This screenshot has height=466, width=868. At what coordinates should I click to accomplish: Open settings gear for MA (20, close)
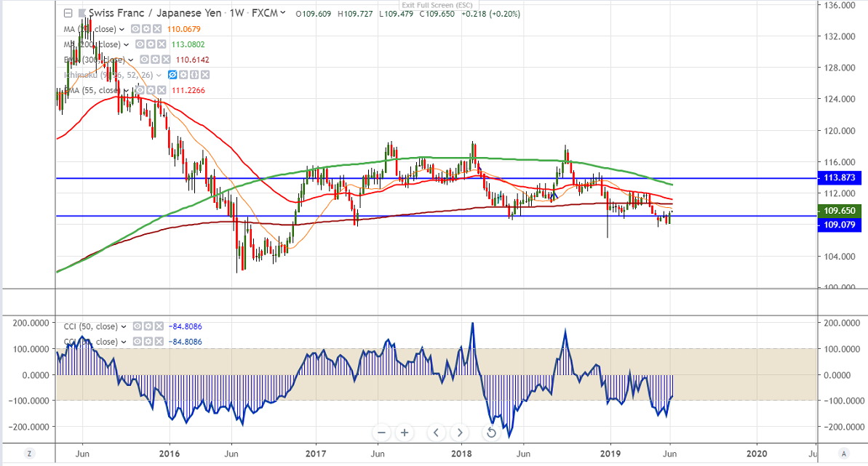click(147, 29)
